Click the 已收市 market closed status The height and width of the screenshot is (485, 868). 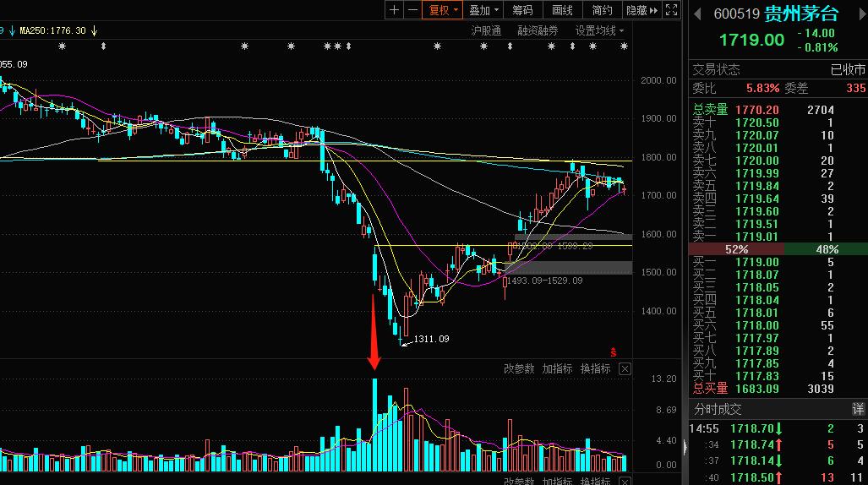pyautogui.click(x=848, y=70)
